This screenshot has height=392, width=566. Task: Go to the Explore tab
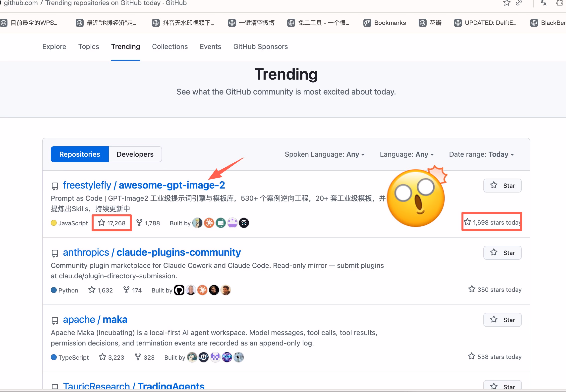(x=54, y=47)
